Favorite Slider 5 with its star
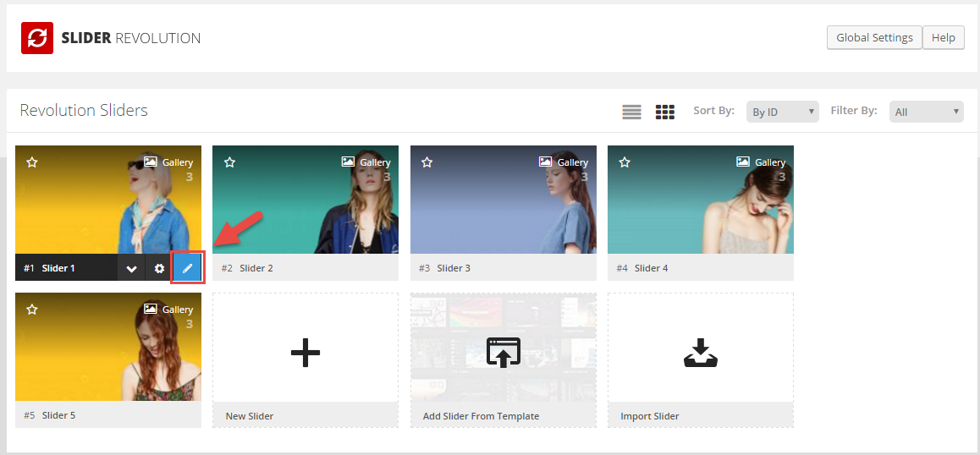 pyautogui.click(x=32, y=310)
